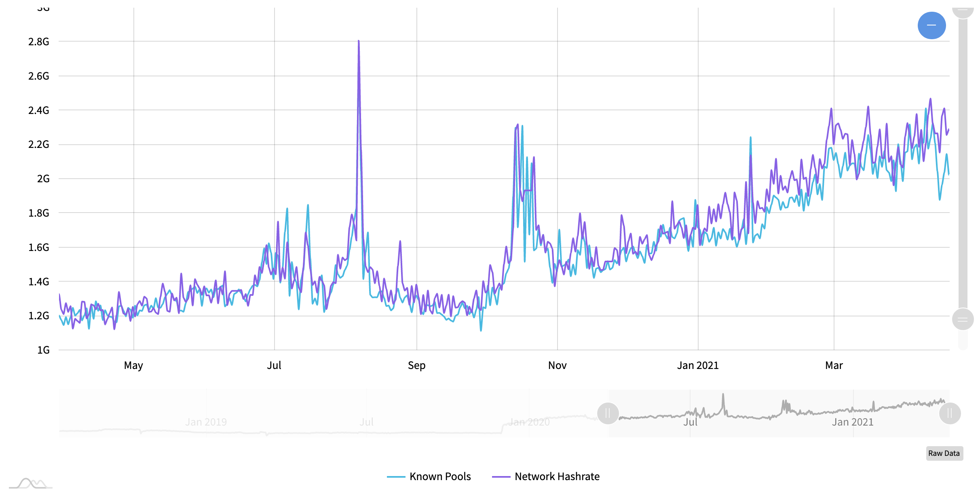This screenshot has height=489, width=980.
Task: Open Raw Data
Action: pos(944,453)
